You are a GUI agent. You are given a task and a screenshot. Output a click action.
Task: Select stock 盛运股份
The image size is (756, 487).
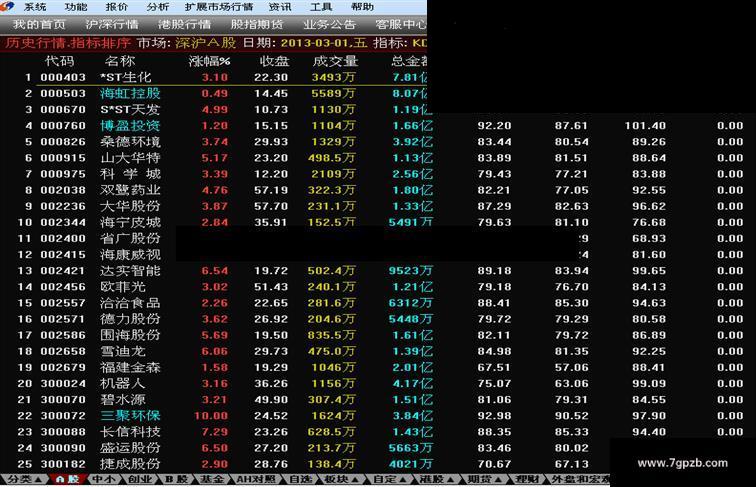click(130, 448)
